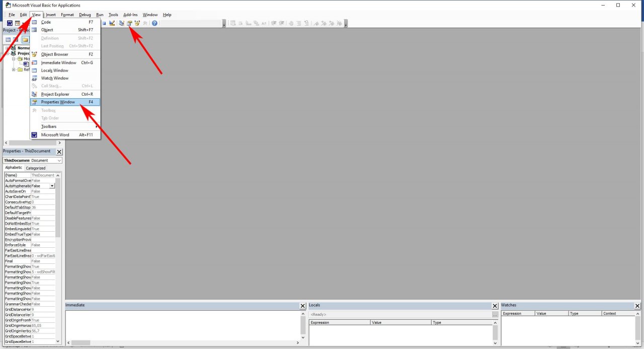Click Value column header in Locals
644x349 pixels.
tap(401, 322)
